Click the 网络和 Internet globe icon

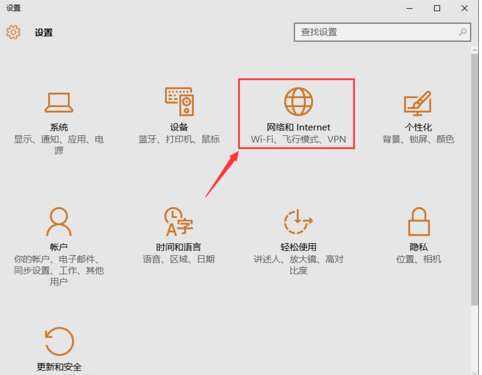[298, 102]
